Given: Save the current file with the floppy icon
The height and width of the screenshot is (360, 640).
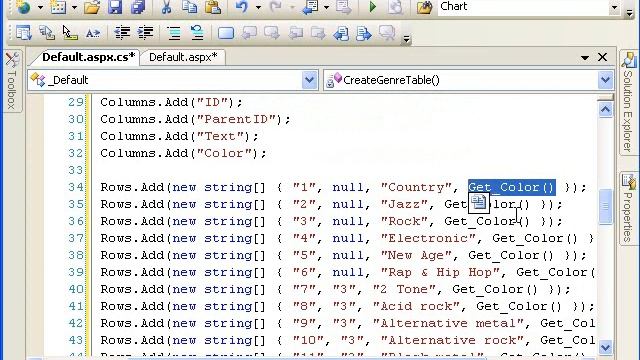Looking at the screenshot, I should click(115, 7).
